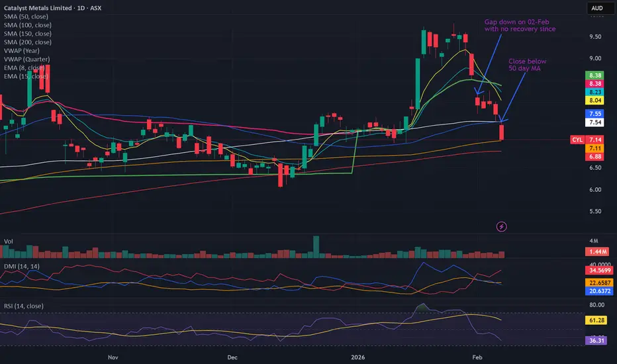This screenshot has width=617, height=364.
Task: Click the 2026 label on time axis
Action: [357, 357]
